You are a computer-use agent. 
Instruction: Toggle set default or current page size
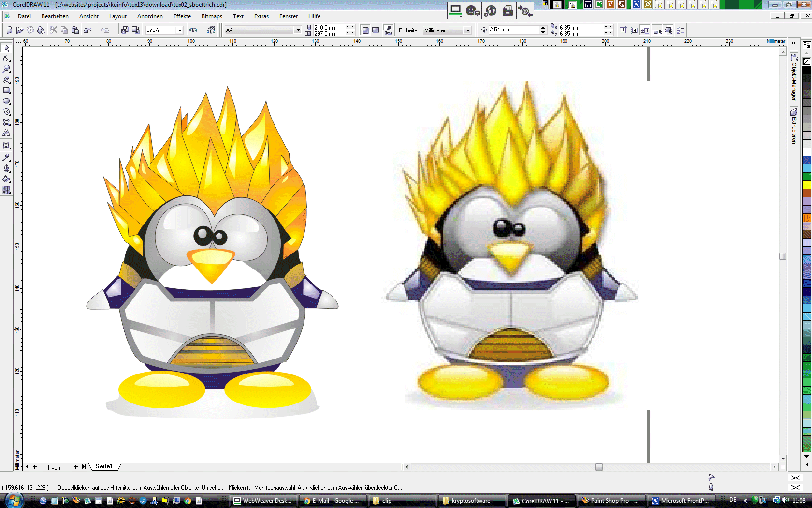pyautogui.click(x=389, y=30)
